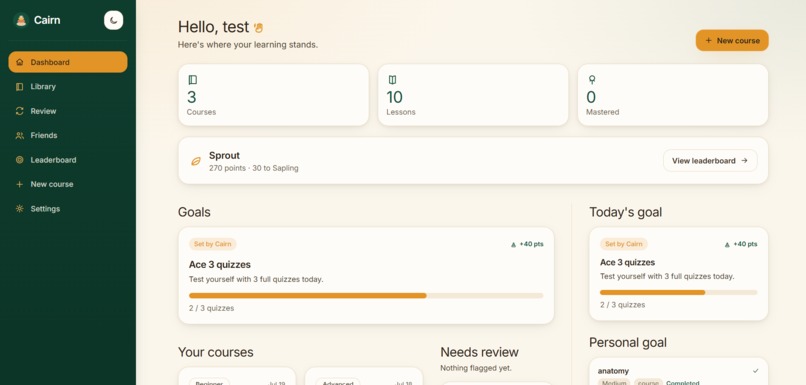Click '2 / 3 quizzes' in the Goals card
Viewport: 806px width, 385px height.
coord(211,308)
